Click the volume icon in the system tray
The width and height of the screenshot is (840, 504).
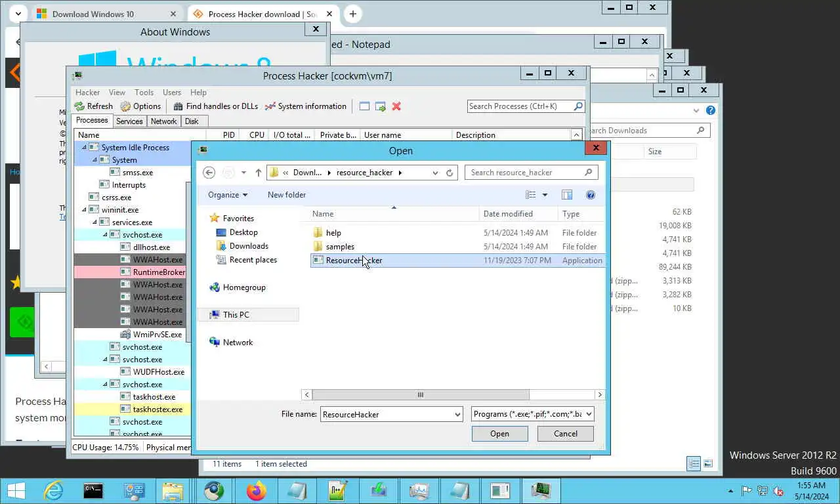pyautogui.click(x=778, y=491)
